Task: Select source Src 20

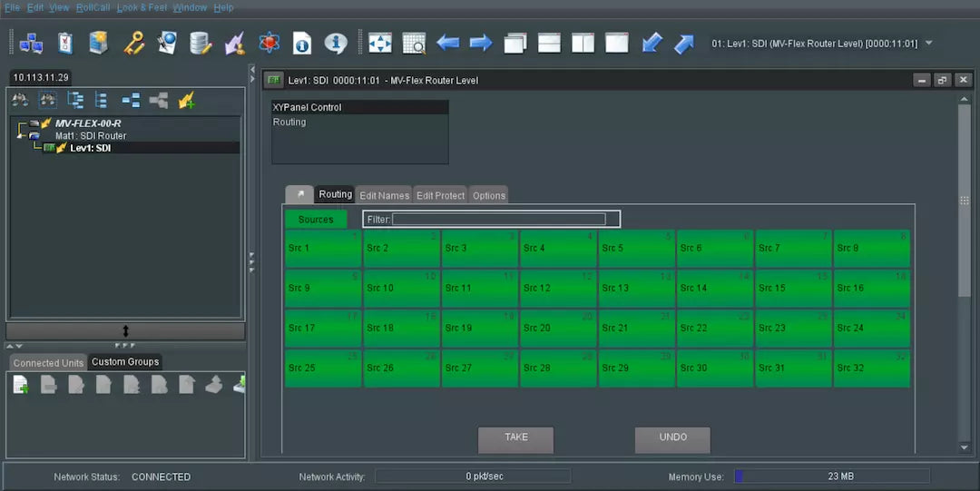Action: (x=559, y=329)
